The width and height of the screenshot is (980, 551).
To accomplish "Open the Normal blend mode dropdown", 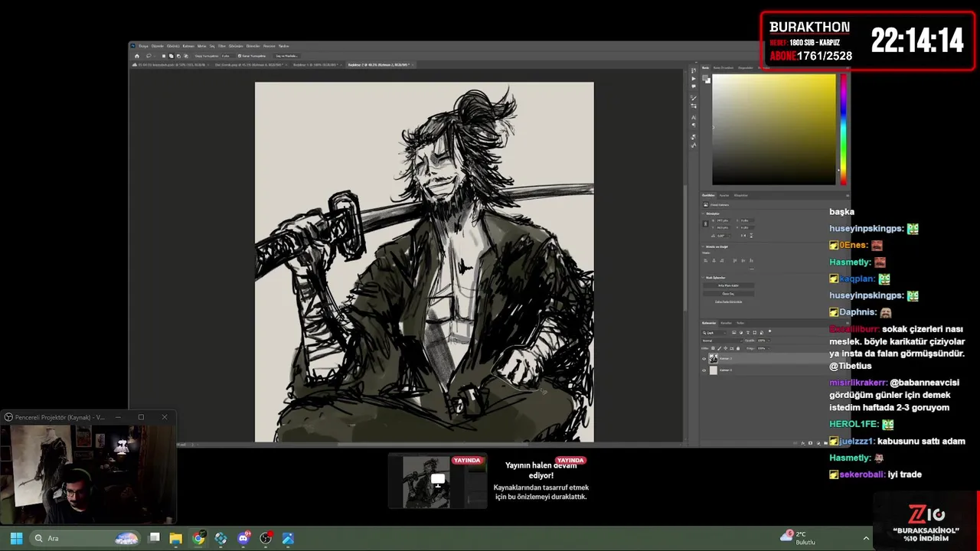I will 722,341.
